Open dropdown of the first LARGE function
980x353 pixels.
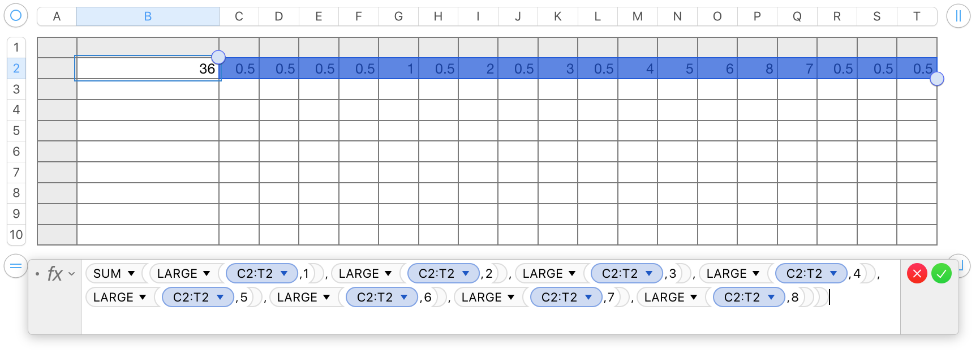click(x=207, y=274)
